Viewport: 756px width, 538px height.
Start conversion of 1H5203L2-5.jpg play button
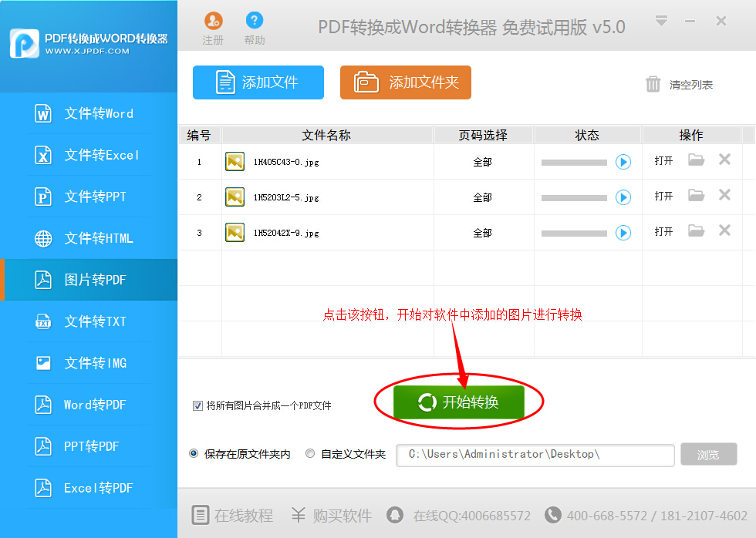[x=623, y=197]
